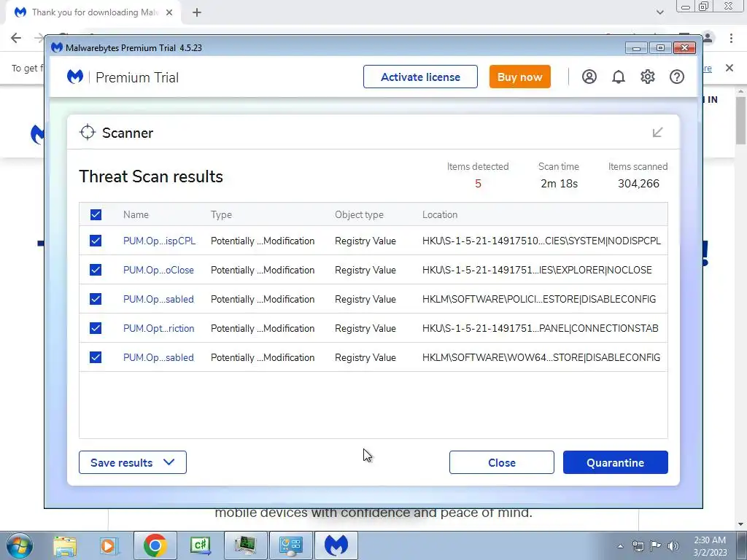
Task: Dismiss the Chrome info bar with X
Action: tap(729, 68)
